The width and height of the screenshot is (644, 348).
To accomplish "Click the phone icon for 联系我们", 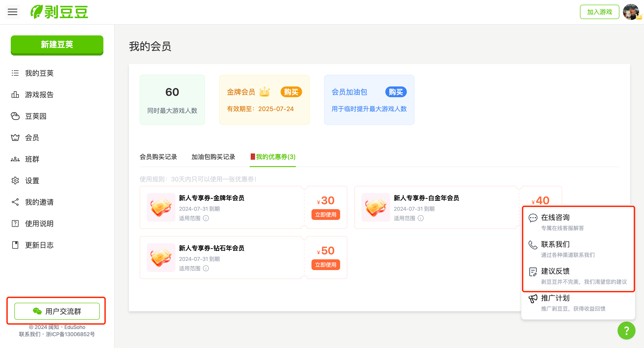I will pyautogui.click(x=533, y=245).
